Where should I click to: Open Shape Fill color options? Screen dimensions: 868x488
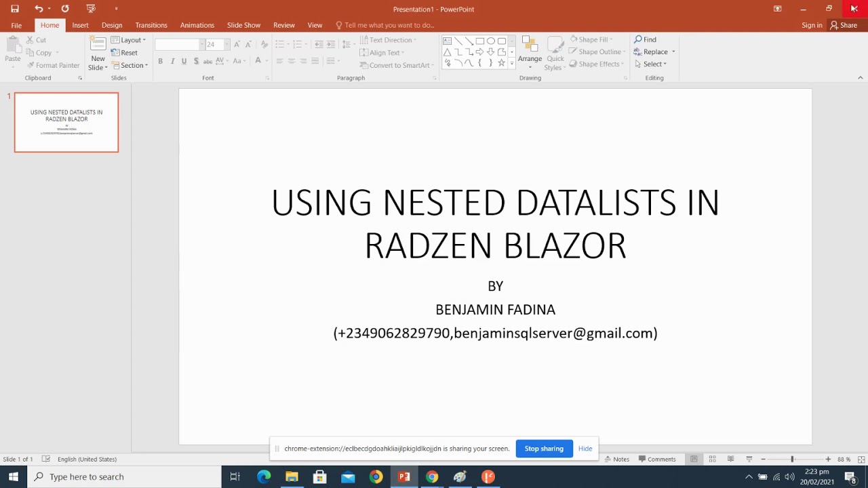(x=591, y=39)
